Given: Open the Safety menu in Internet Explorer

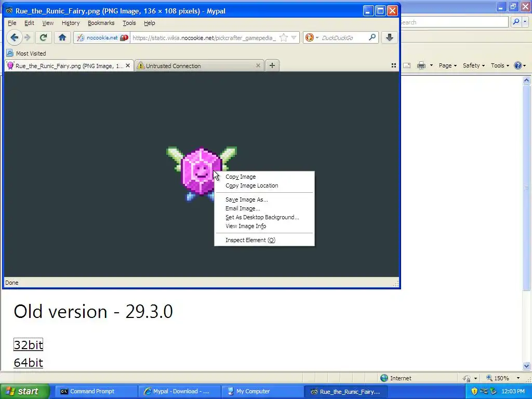Looking at the screenshot, I should [474, 65].
